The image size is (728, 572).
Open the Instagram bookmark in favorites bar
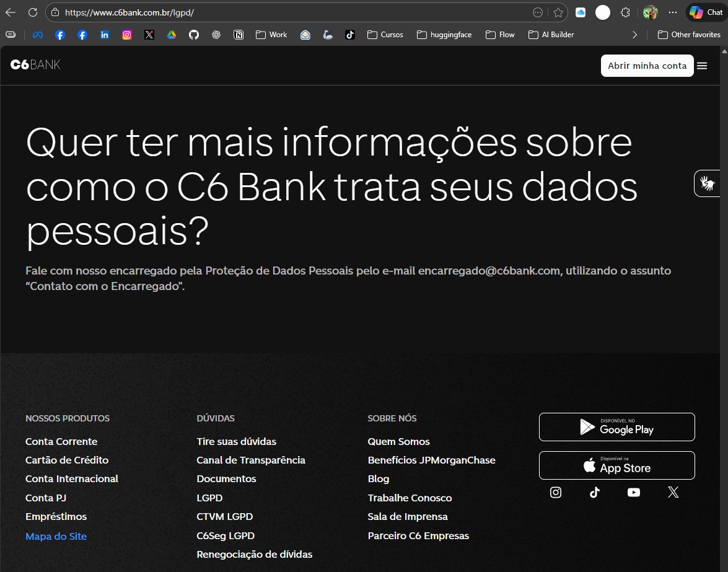tap(127, 35)
